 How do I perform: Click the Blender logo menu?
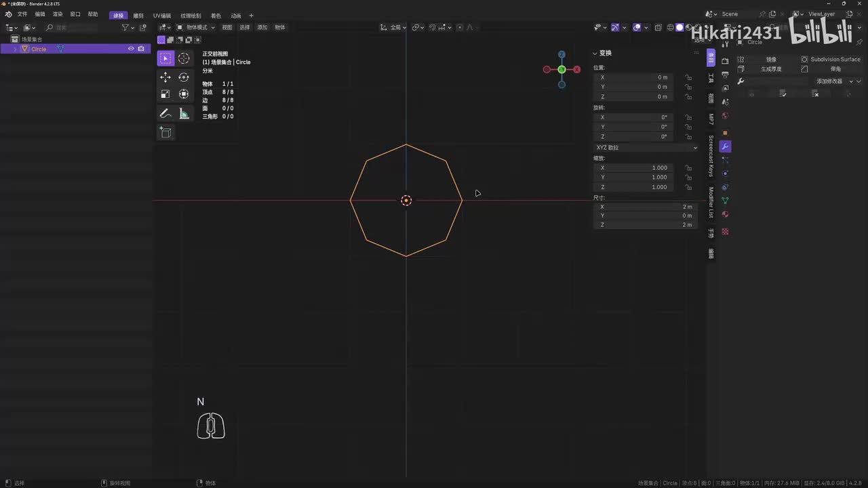pyautogui.click(x=8, y=14)
